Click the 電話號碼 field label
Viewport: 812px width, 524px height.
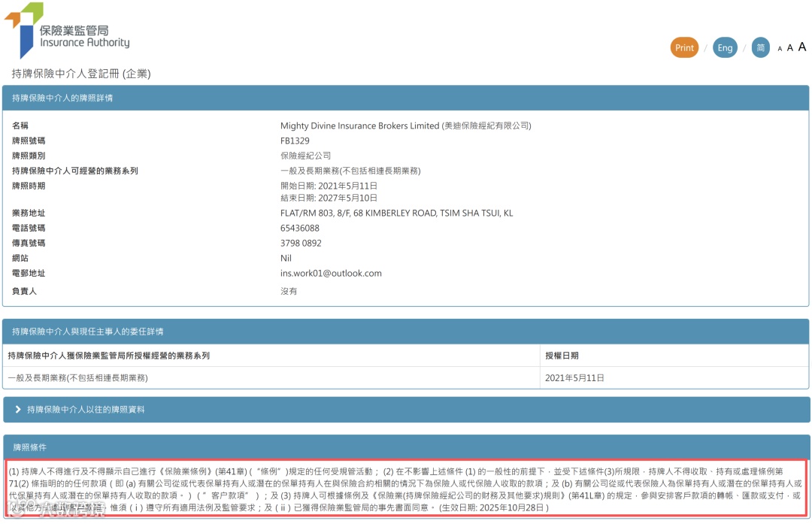click(x=29, y=229)
